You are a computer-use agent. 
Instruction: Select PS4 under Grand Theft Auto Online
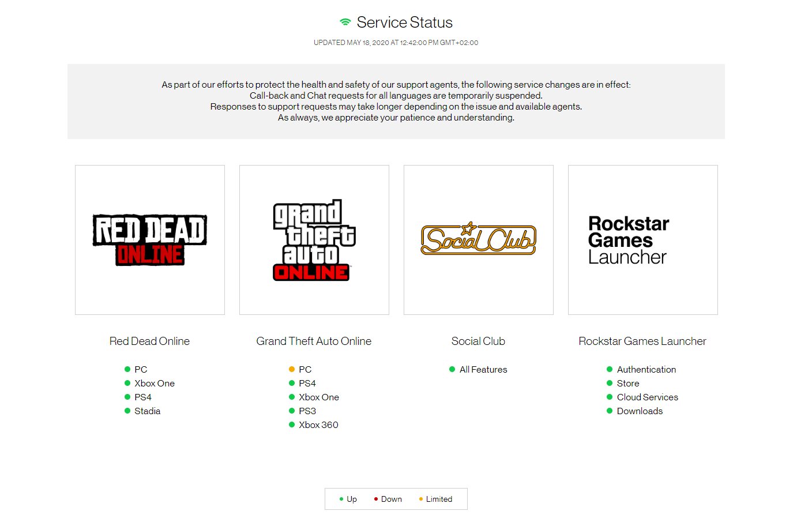click(x=307, y=383)
